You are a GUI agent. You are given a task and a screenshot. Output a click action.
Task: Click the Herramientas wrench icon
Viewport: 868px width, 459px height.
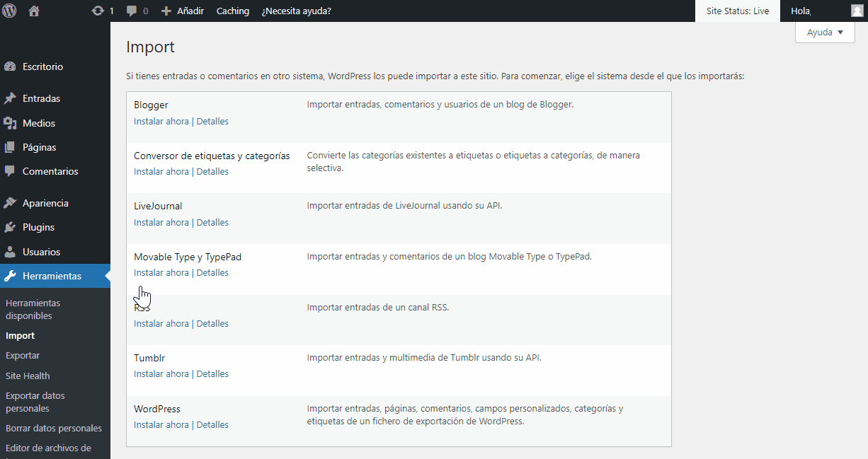coord(10,276)
